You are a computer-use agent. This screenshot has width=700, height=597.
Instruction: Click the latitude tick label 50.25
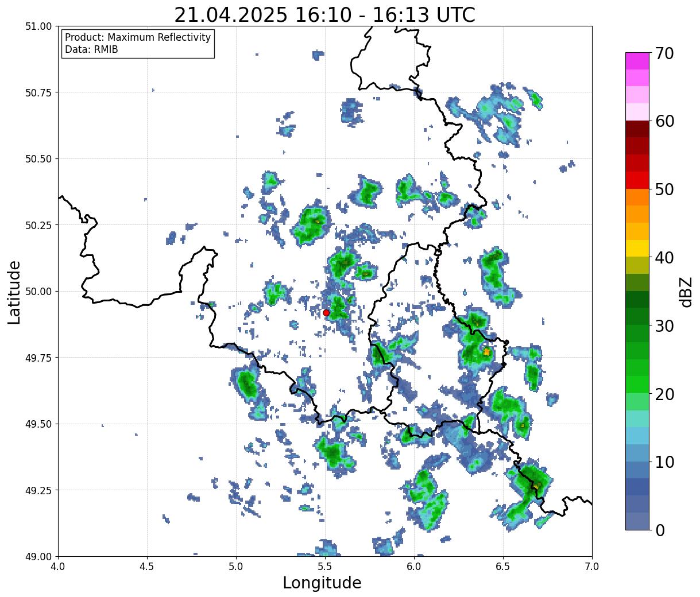click(38, 225)
